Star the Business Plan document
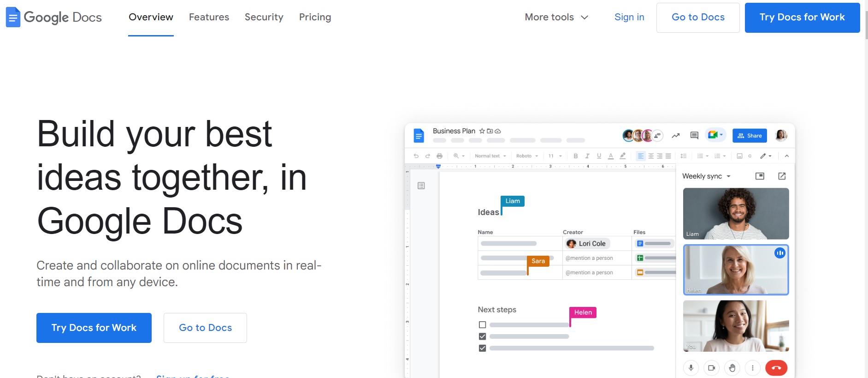The image size is (868, 378). (482, 131)
